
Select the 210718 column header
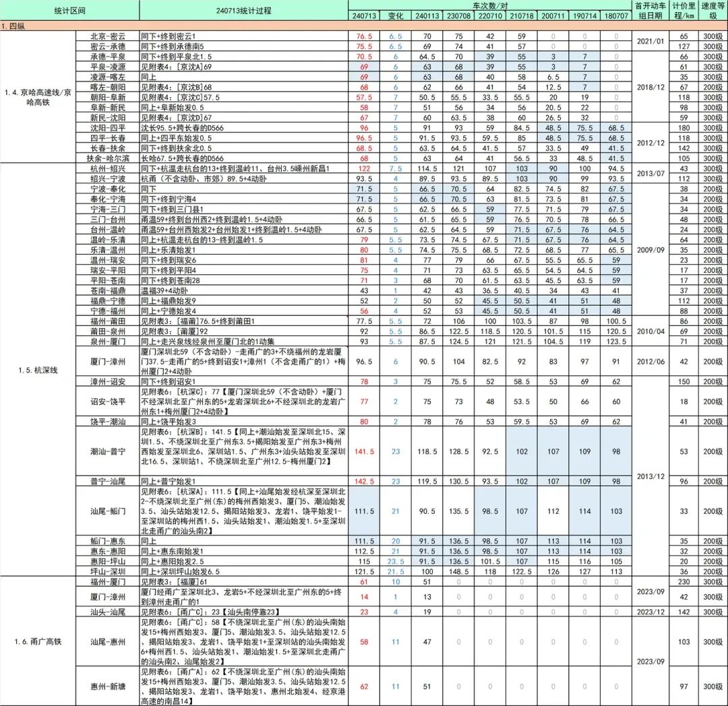tap(521, 15)
